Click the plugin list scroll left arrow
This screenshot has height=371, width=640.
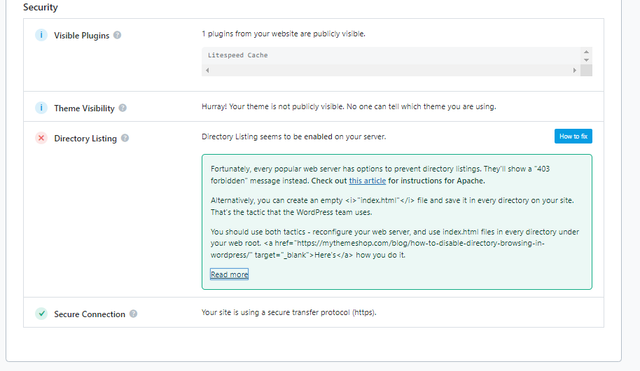(207, 70)
